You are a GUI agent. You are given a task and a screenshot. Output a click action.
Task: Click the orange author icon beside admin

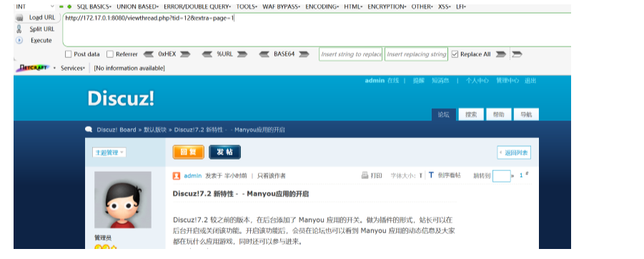177,176
